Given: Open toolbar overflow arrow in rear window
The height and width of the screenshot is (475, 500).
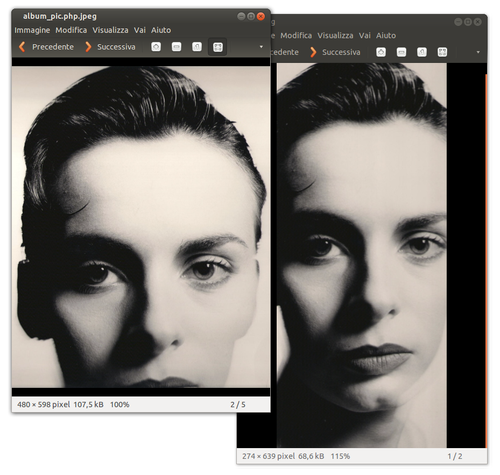Looking at the screenshot, I should pyautogui.click(x=478, y=52).
